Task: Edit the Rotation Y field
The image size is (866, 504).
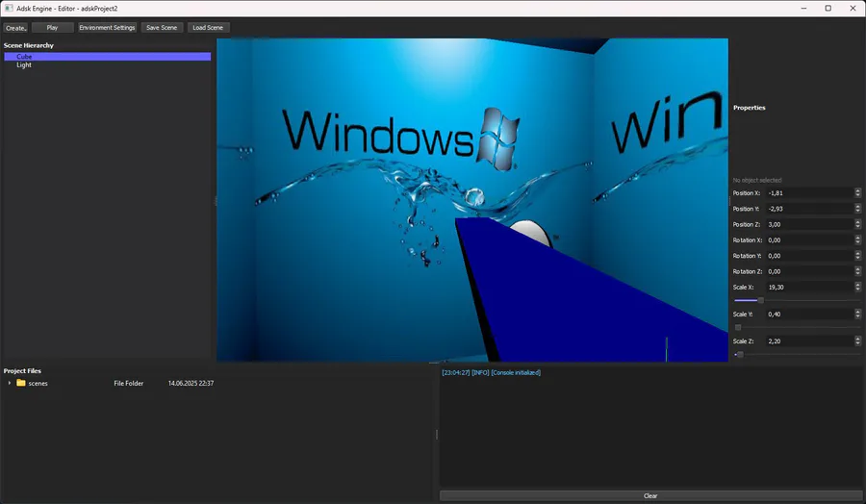Action: [809, 256]
